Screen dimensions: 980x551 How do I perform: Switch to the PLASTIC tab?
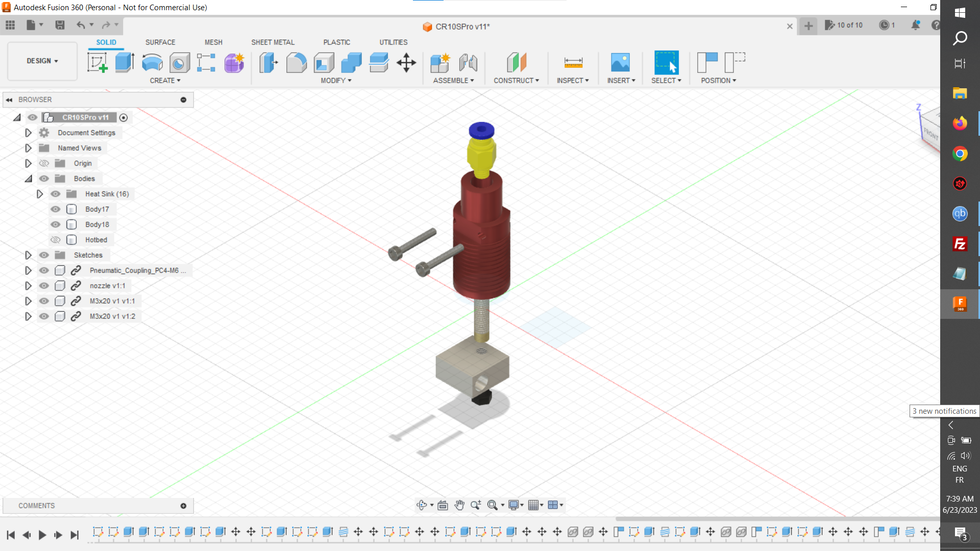coord(337,42)
